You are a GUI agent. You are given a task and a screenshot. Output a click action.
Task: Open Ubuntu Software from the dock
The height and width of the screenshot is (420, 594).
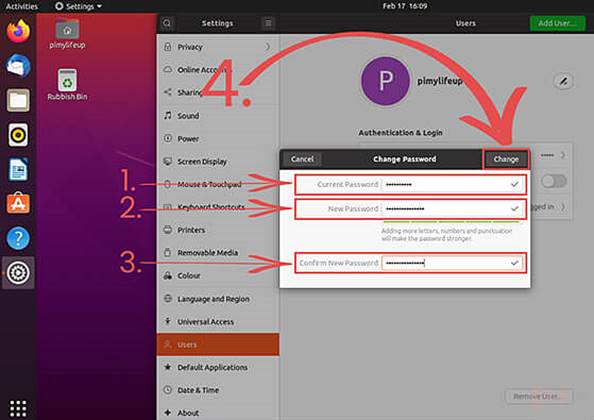pyautogui.click(x=18, y=203)
